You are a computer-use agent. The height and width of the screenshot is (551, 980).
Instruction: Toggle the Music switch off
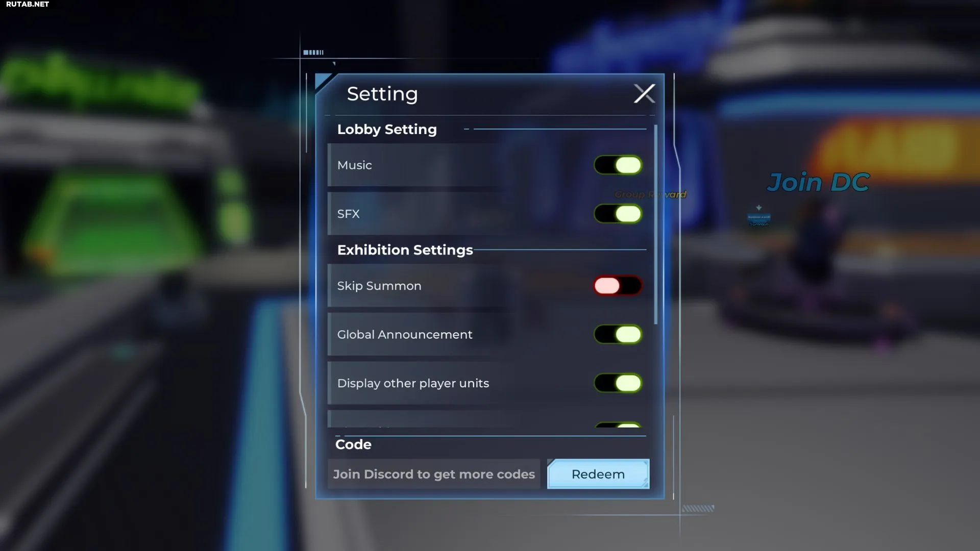tap(618, 165)
